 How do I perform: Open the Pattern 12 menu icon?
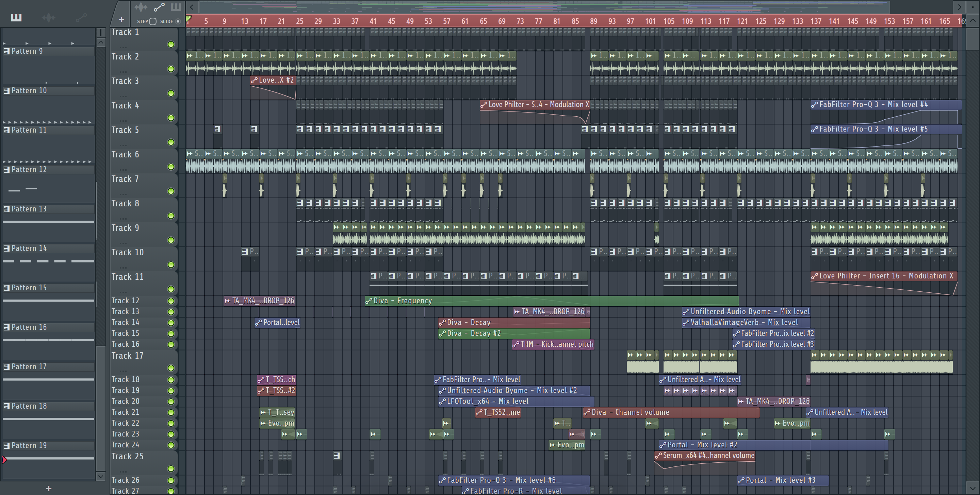6,170
